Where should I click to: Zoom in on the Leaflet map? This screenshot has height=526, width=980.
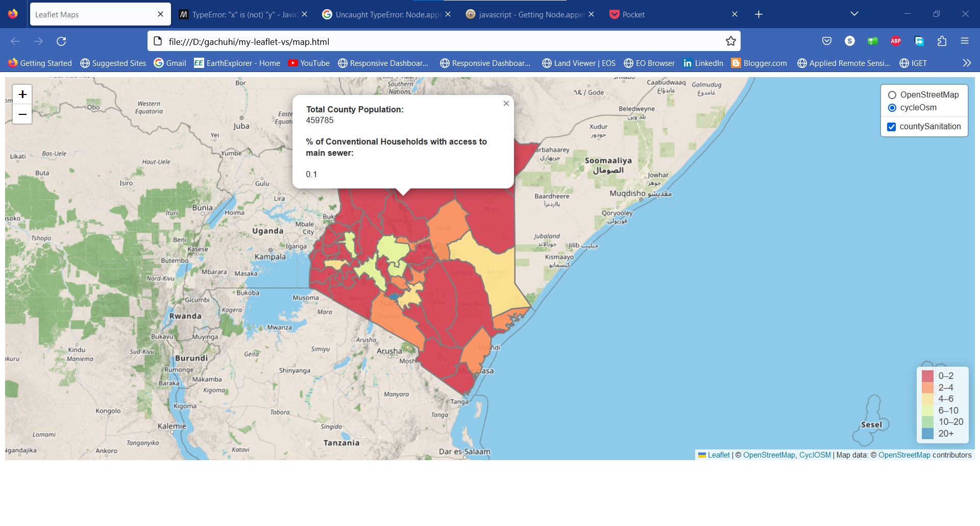(22, 94)
